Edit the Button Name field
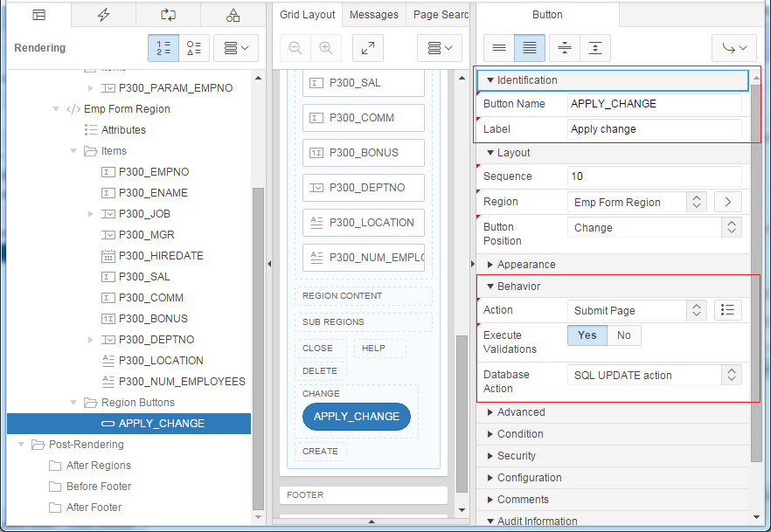 (655, 104)
